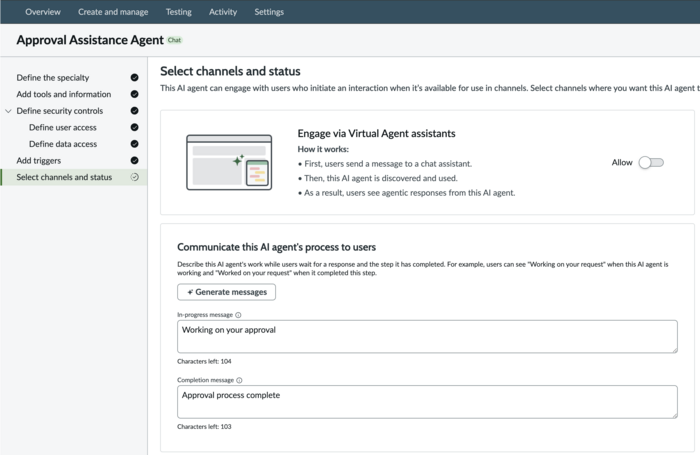Click Approval Assistance Agent title
Viewport: 700px width, 455px height.
pyautogui.click(x=90, y=40)
